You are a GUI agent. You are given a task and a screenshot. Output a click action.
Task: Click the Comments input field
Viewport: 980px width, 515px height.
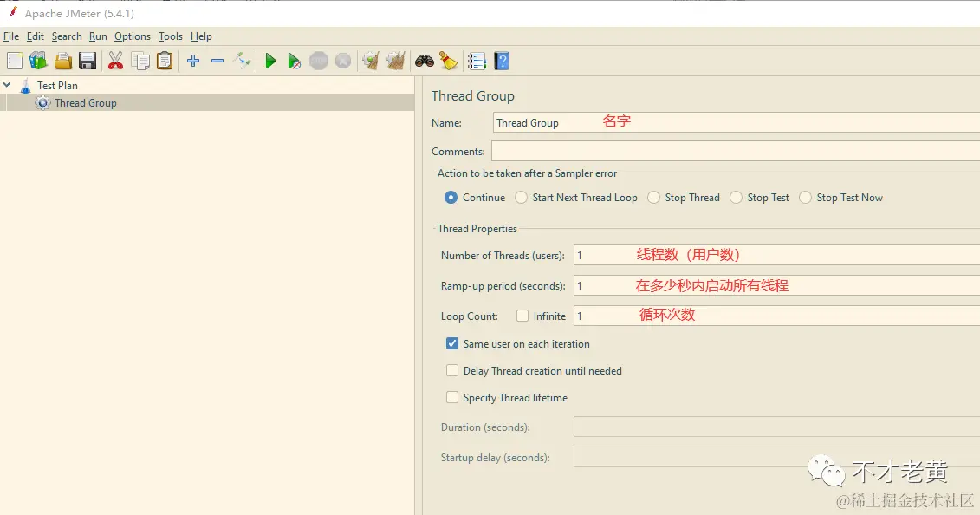click(736, 151)
